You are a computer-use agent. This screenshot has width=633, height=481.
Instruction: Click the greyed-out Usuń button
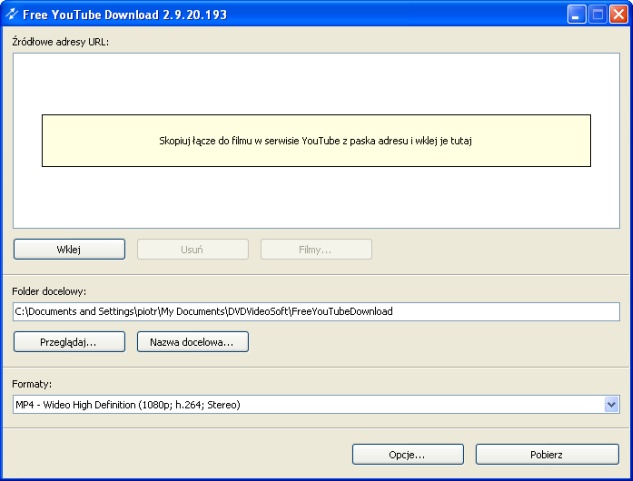tap(192, 249)
